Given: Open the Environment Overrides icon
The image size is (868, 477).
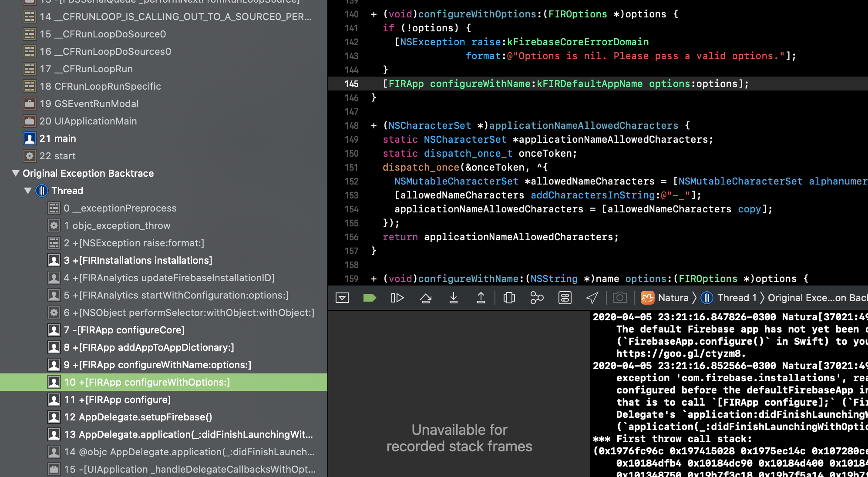Looking at the screenshot, I should point(565,298).
